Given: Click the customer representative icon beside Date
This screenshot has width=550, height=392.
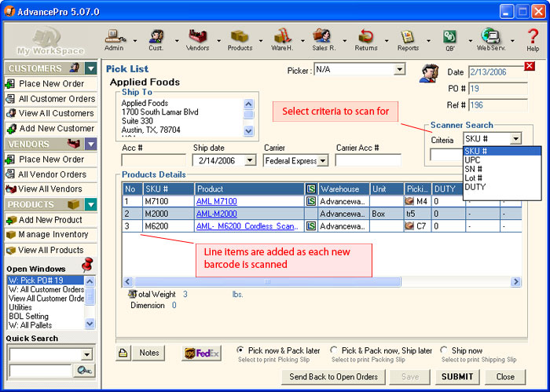Looking at the screenshot, I should [429, 73].
